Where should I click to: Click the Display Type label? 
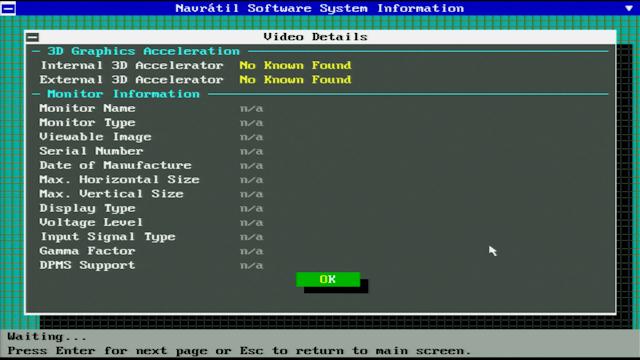click(x=87, y=209)
